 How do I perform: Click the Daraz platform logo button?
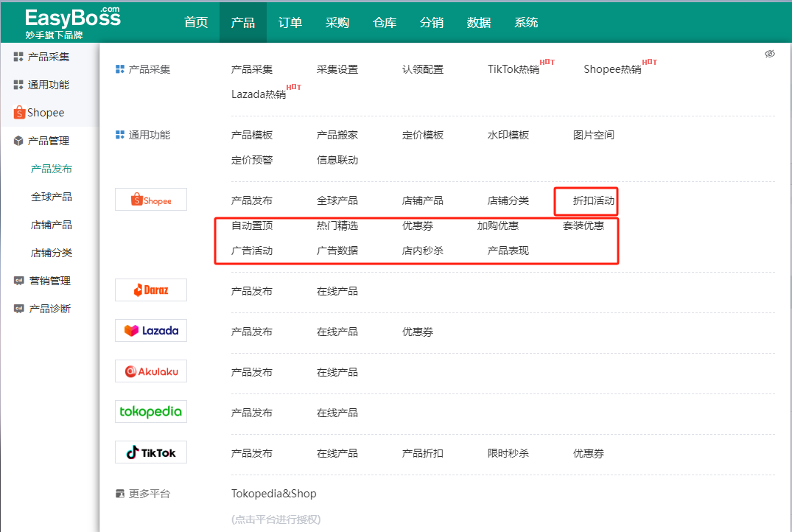tap(151, 290)
